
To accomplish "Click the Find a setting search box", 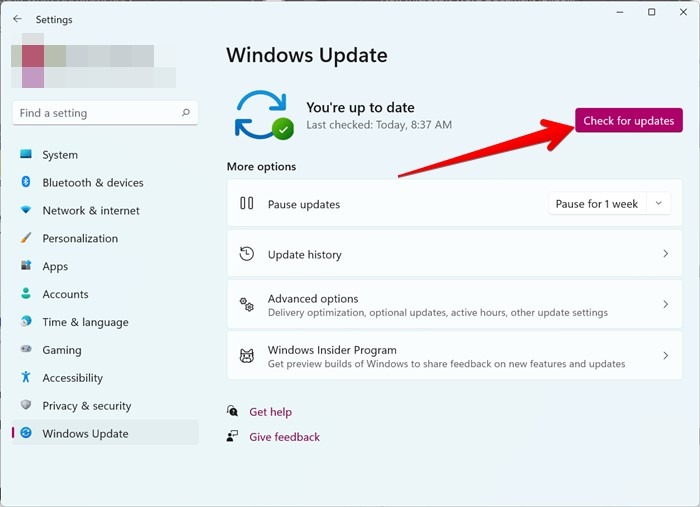I will (x=105, y=112).
